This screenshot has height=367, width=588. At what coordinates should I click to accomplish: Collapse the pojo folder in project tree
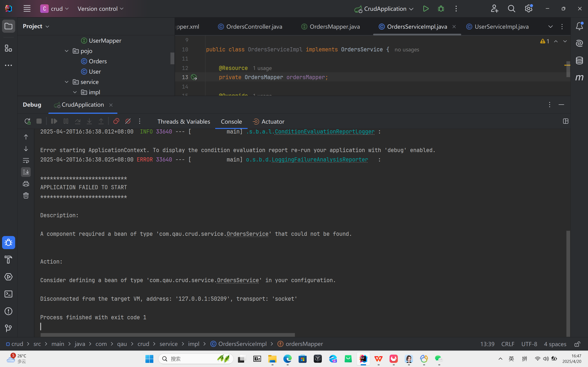67,51
